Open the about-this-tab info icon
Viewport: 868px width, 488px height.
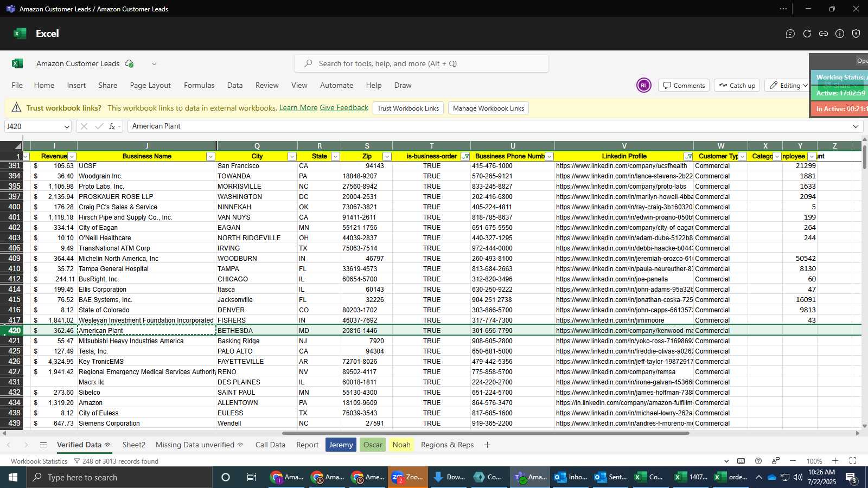[840, 34]
